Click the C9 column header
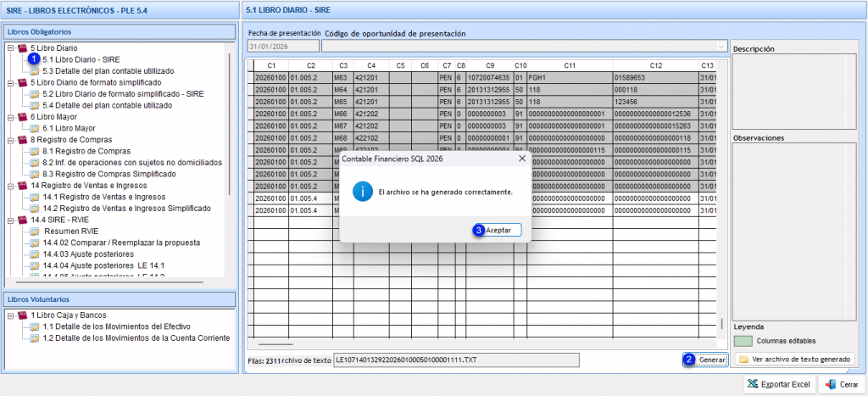The height and width of the screenshot is (396, 868). (x=490, y=65)
